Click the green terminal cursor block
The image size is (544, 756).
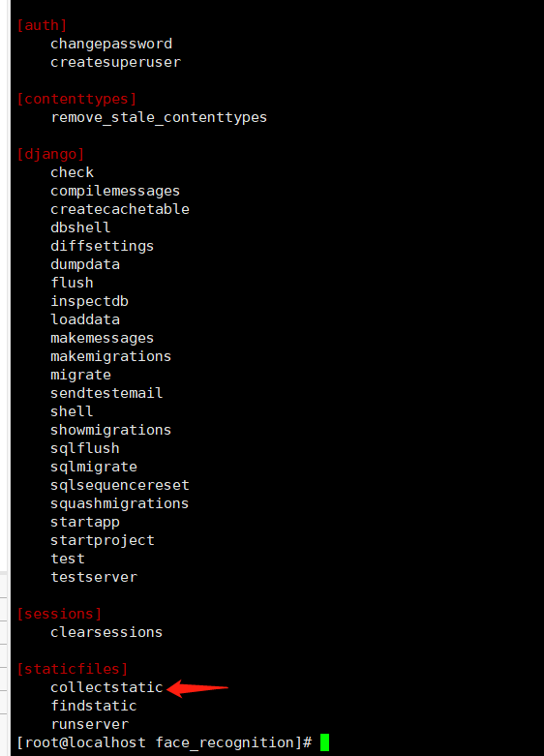324,742
